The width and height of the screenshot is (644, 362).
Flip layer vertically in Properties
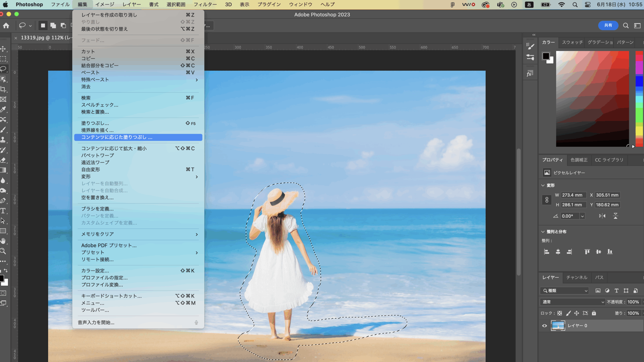[x=616, y=216]
